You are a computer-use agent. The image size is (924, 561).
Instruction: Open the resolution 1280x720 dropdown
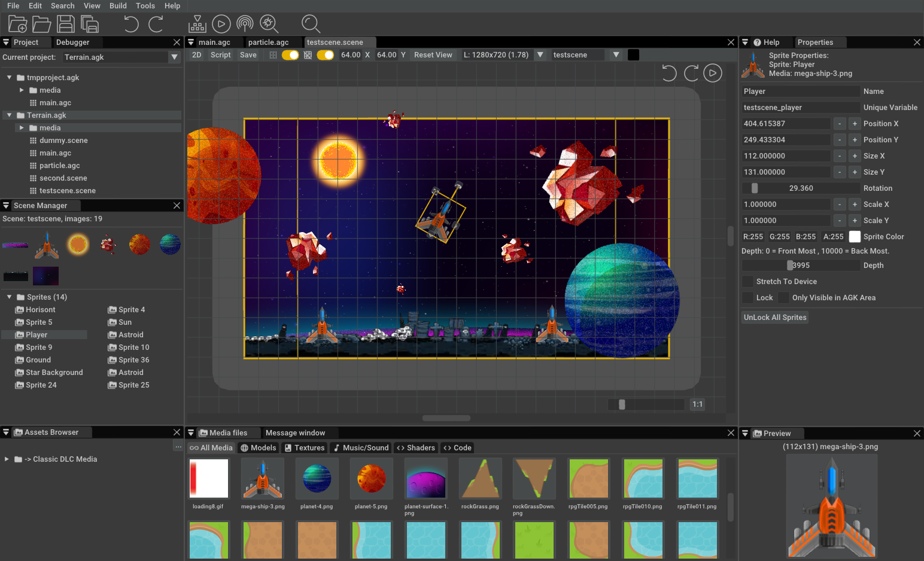[x=540, y=55]
